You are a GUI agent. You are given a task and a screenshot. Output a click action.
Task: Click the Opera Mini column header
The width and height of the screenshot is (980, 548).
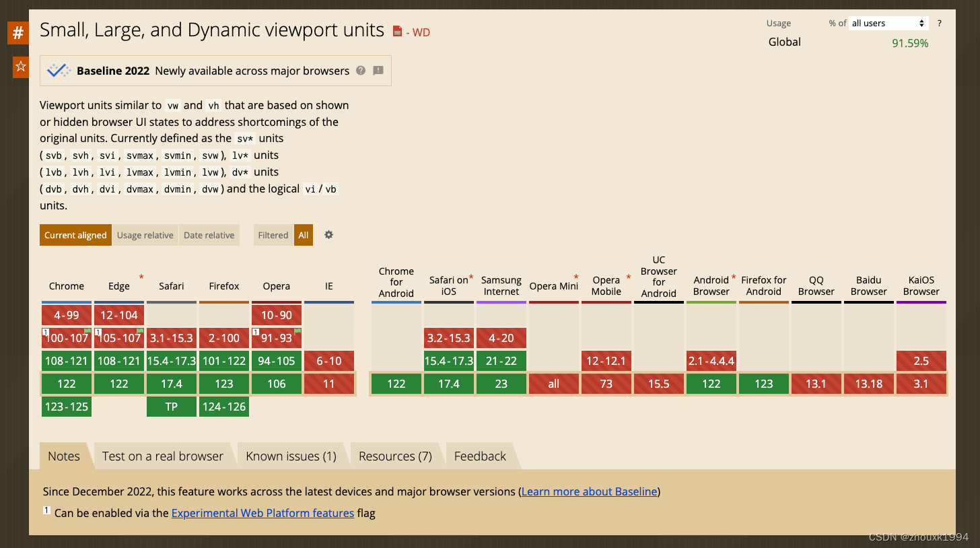click(x=554, y=286)
